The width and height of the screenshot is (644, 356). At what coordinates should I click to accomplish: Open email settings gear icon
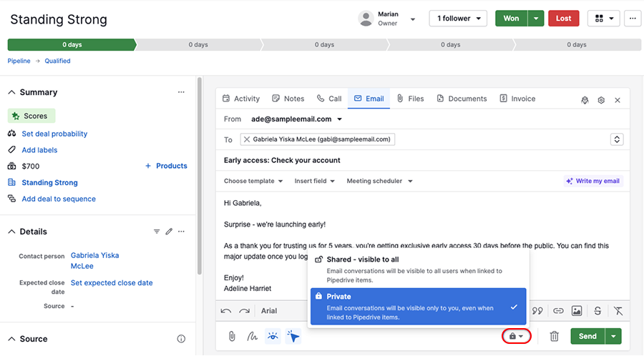(x=601, y=100)
